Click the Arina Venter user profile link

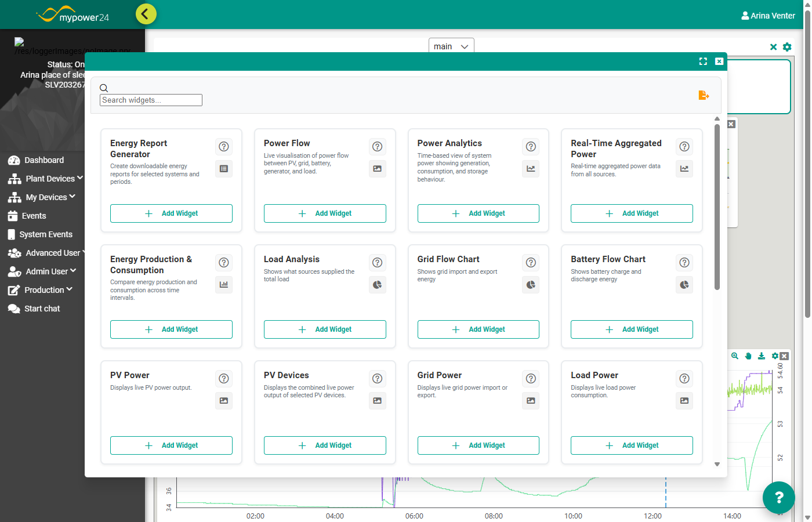click(x=768, y=16)
